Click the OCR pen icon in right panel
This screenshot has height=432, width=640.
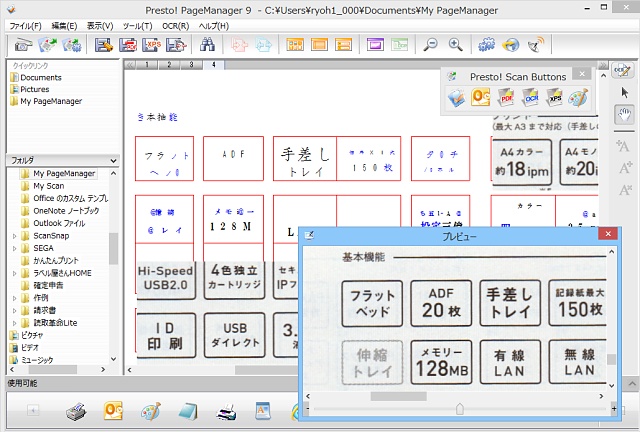622,70
